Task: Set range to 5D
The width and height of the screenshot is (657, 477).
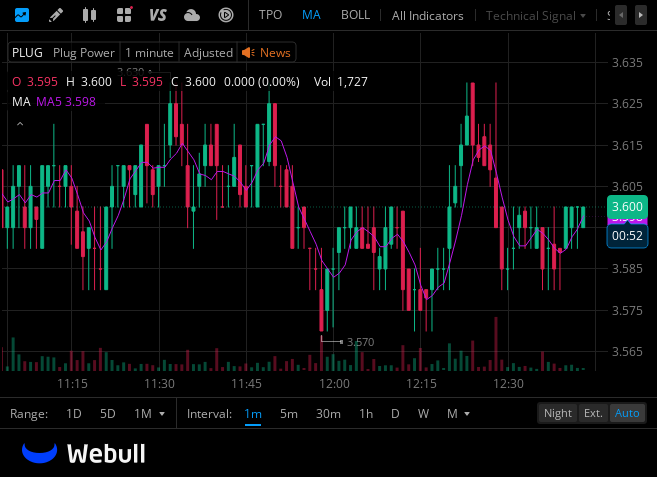Action: click(x=108, y=414)
